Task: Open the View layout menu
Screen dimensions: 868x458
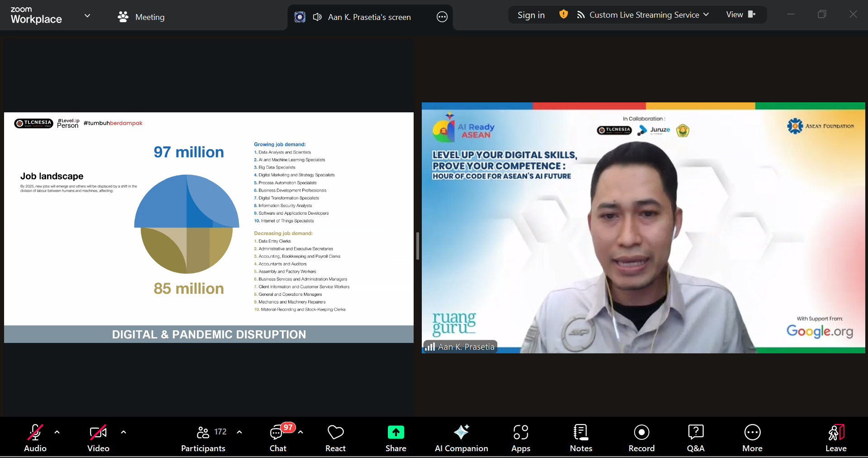Action: pos(740,14)
